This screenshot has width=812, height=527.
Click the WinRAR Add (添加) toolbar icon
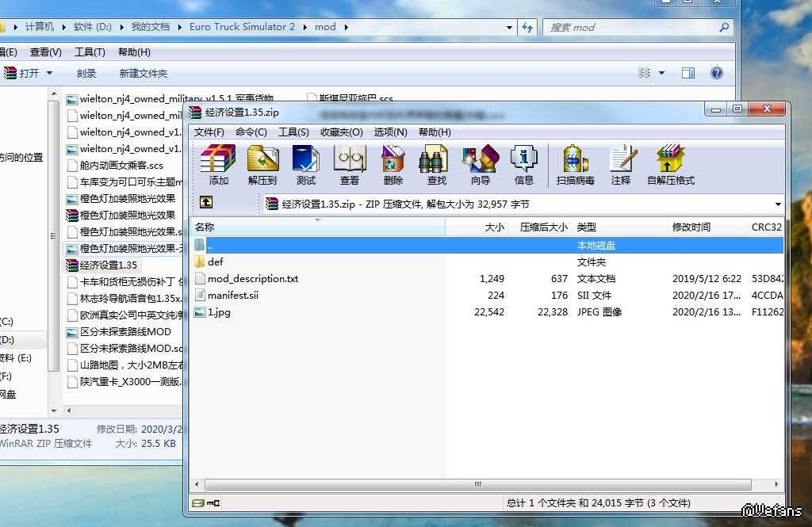click(x=218, y=165)
